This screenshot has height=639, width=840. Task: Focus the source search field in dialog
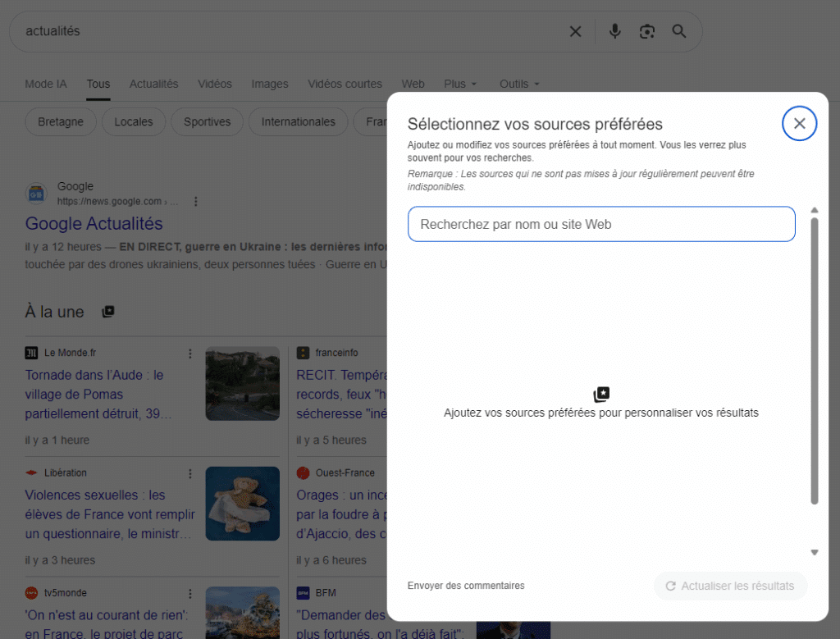click(x=601, y=225)
